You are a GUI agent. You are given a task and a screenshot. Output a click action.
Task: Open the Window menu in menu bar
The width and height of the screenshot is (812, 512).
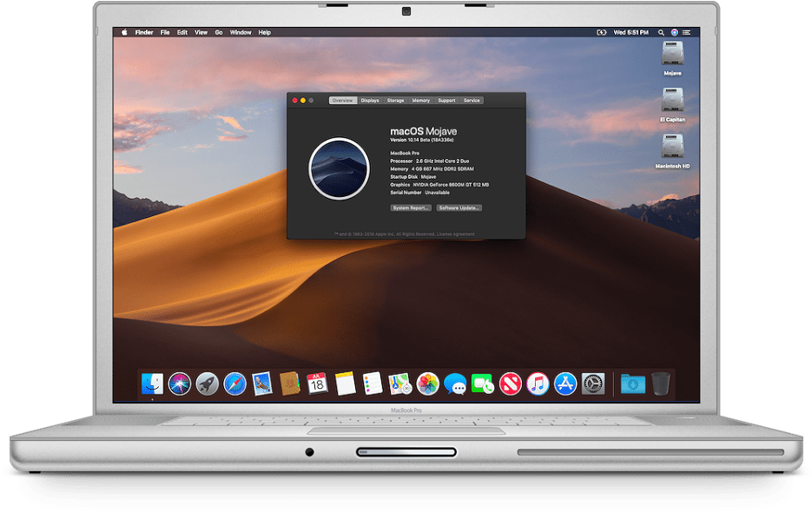pyautogui.click(x=241, y=32)
